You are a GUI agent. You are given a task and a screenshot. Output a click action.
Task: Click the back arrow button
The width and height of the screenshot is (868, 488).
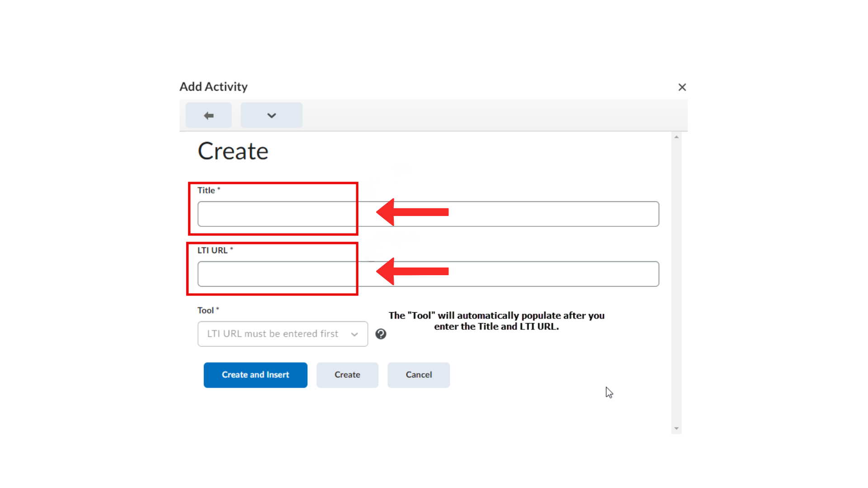(x=208, y=115)
